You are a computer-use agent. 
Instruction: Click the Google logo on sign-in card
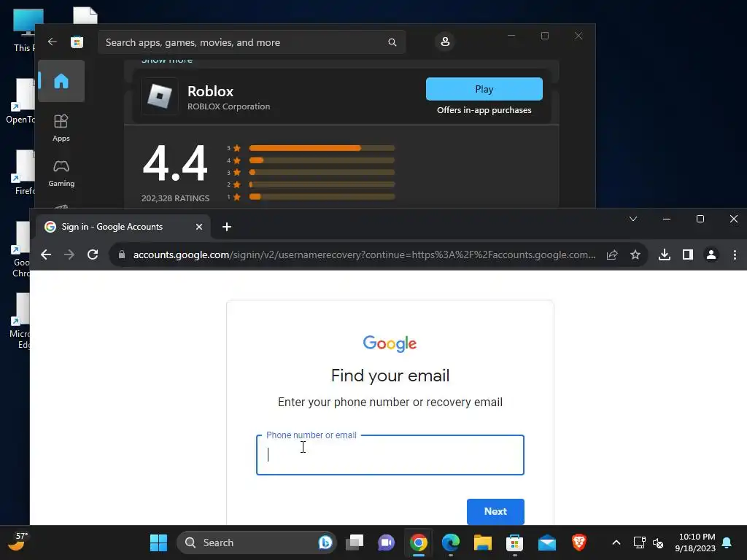tap(390, 343)
